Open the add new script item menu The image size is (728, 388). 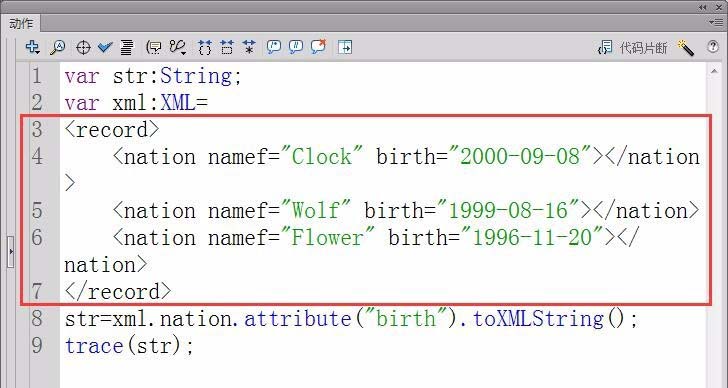[32, 47]
